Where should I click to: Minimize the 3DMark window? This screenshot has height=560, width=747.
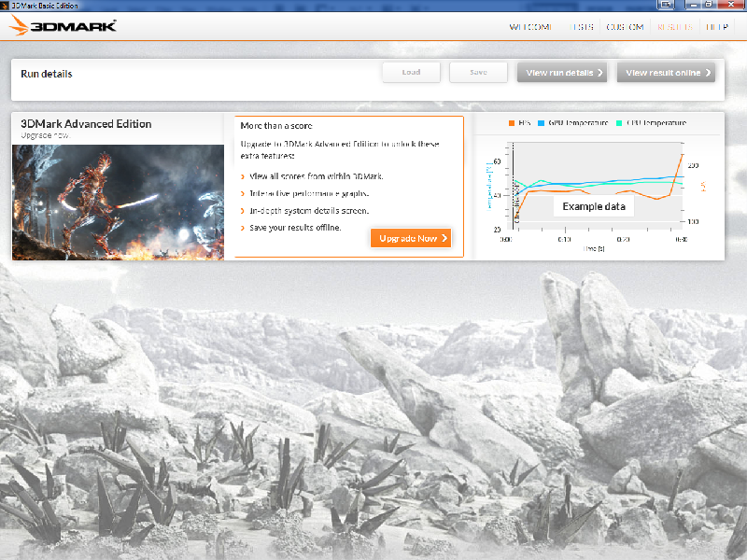694,5
